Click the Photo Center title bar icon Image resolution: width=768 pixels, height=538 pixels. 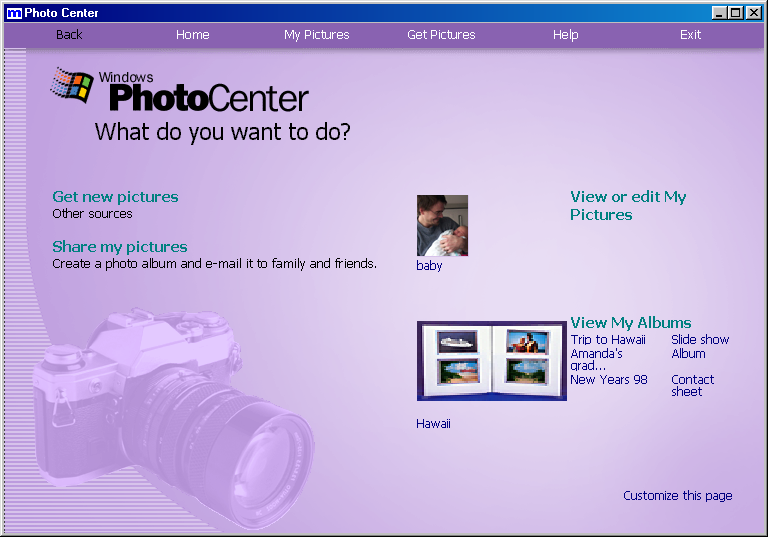[x=13, y=13]
